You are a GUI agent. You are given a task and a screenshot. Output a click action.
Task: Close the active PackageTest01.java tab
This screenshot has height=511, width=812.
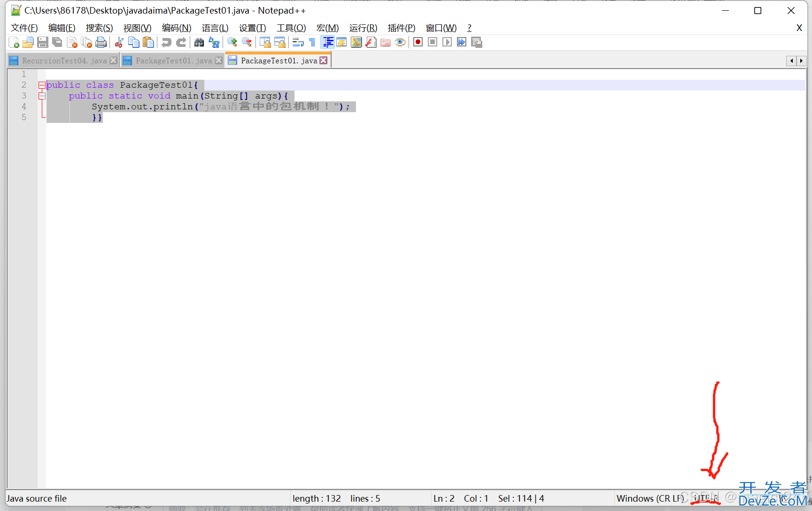(x=323, y=61)
